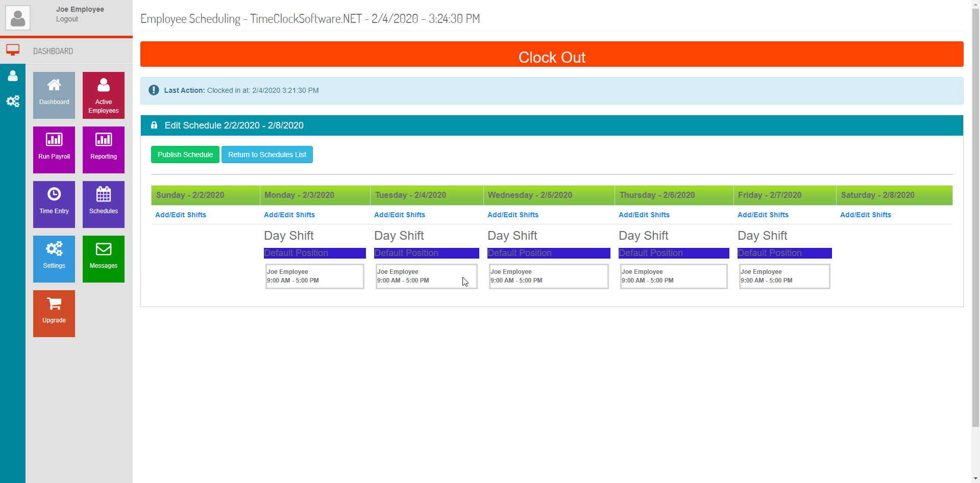Click the scrollbar down arrow
980x483 pixels.
tap(976, 478)
